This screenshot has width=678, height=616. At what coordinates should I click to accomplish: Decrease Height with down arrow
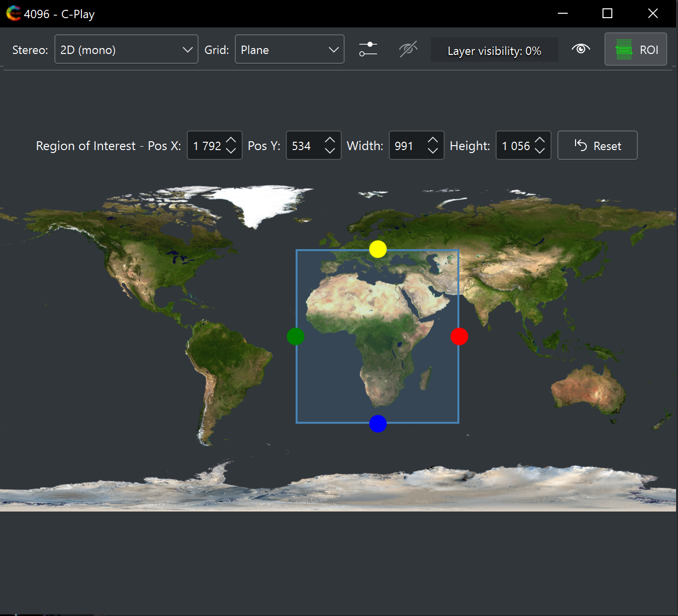tap(540, 151)
